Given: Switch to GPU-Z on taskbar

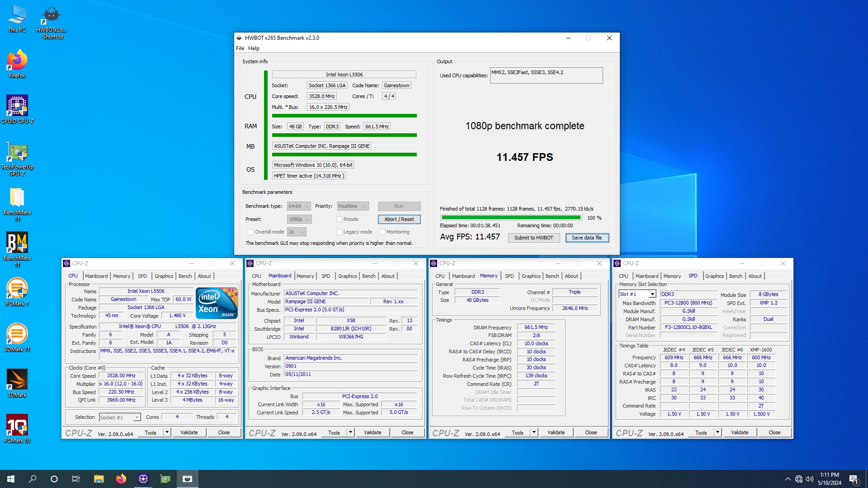Looking at the screenshot, I should pyautogui.click(x=165, y=479).
